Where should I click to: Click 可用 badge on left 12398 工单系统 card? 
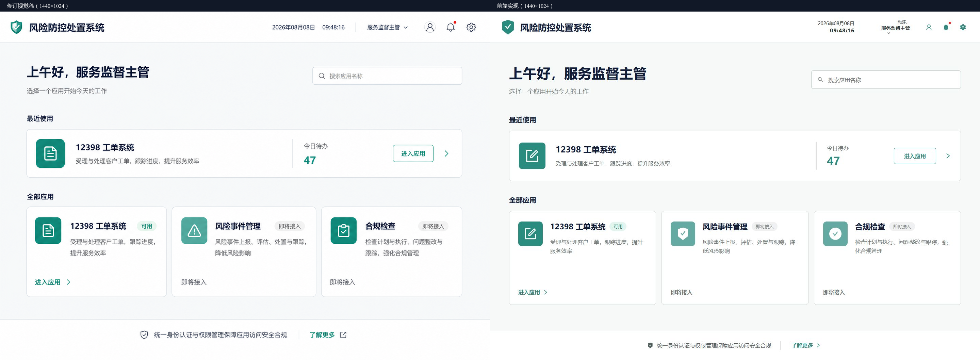tap(146, 226)
